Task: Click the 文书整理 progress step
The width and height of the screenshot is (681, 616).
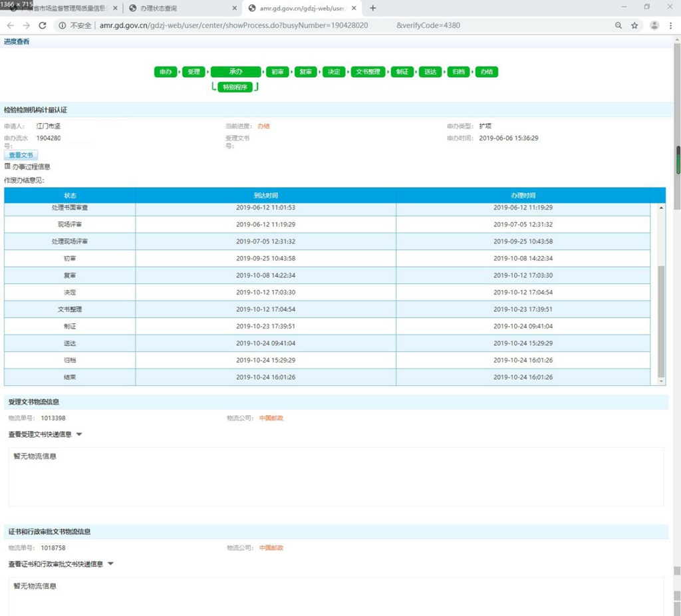Action: tap(368, 72)
